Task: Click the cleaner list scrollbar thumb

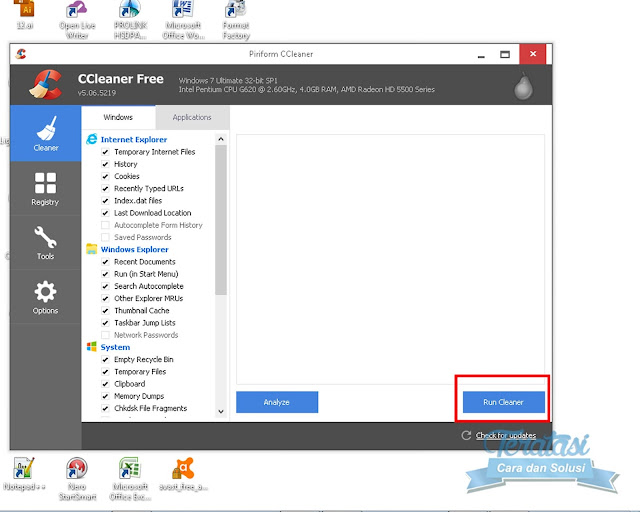Action: pyautogui.click(x=221, y=220)
